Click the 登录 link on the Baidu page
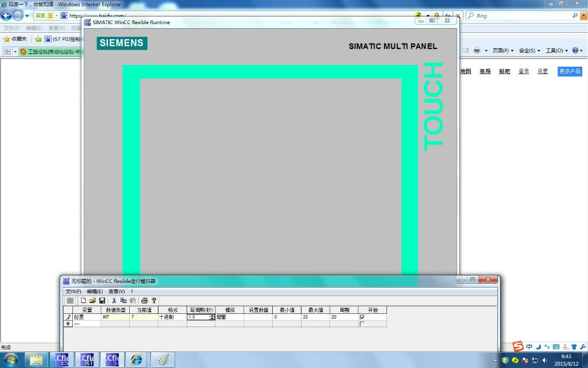This screenshot has height=368, width=588. [524, 71]
